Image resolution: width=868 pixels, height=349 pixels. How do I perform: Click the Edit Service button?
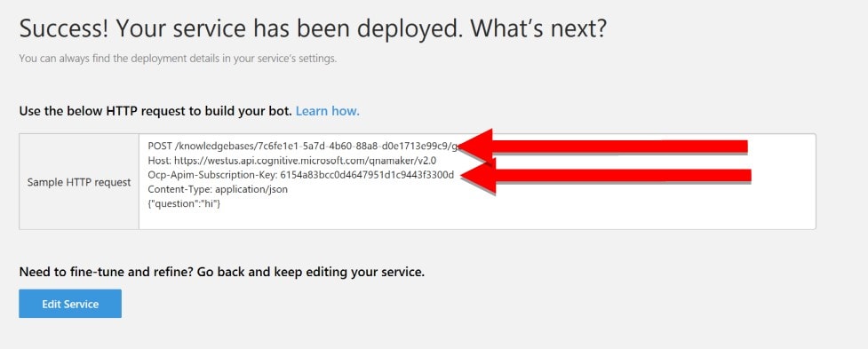[x=70, y=304]
